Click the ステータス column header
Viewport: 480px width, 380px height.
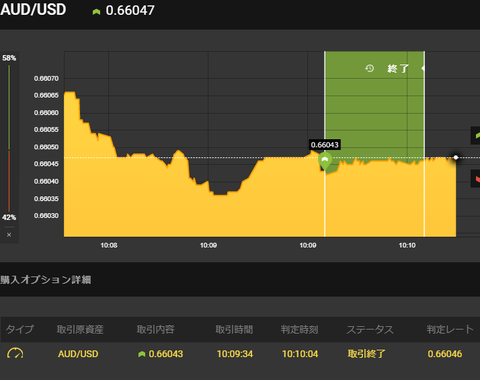pyautogui.click(x=370, y=329)
